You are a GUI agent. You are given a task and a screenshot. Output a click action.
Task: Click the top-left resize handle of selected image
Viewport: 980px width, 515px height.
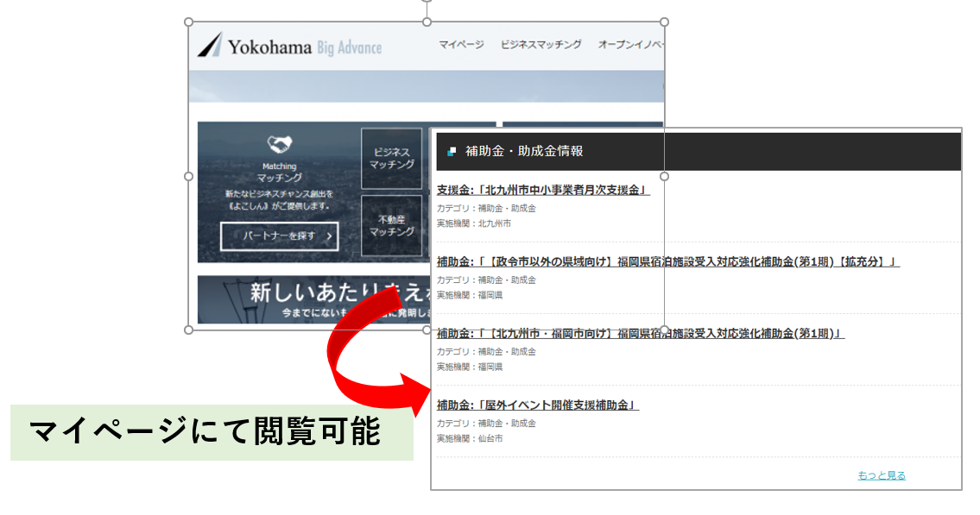pyautogui.click(x=189, y=22)
